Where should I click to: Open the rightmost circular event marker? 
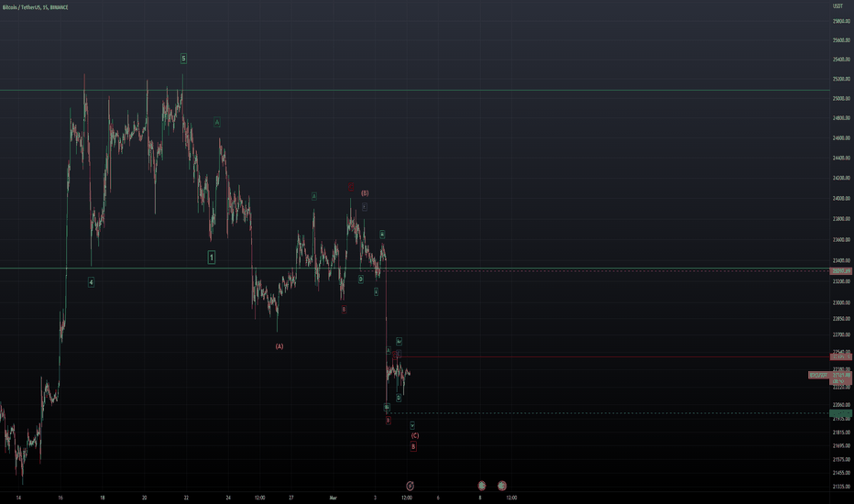coord(502,486)
